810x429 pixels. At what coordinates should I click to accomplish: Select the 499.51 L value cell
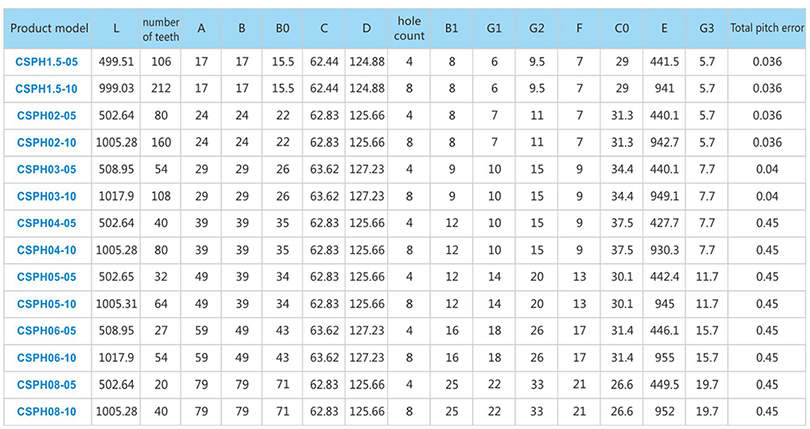[116, 62]
